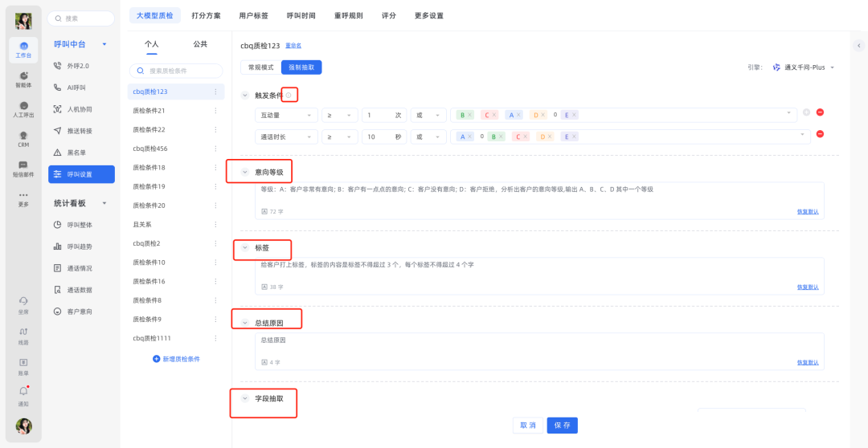Click 新增质检条件 to add a condition
Viewport: 868px width, 448px height.
pos(176,359)
